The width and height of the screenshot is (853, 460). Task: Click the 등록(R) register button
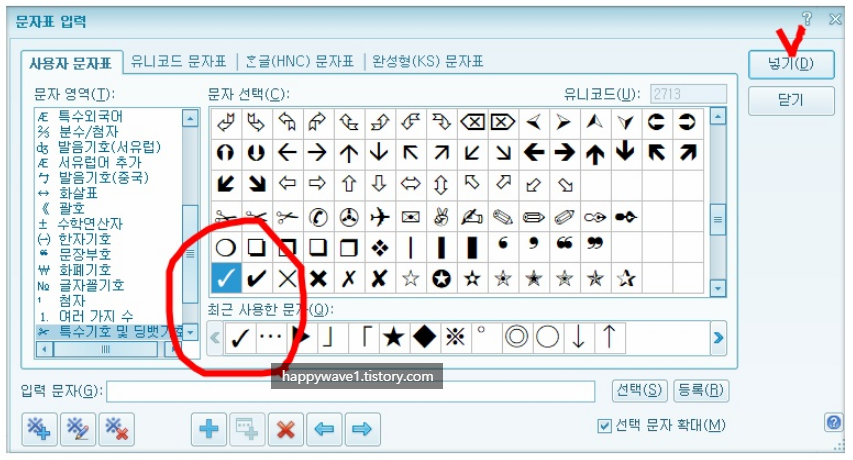(701, 390)
